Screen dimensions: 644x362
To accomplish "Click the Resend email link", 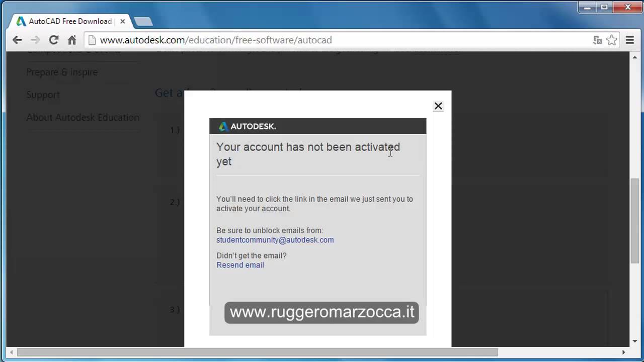I will [240, 265].
